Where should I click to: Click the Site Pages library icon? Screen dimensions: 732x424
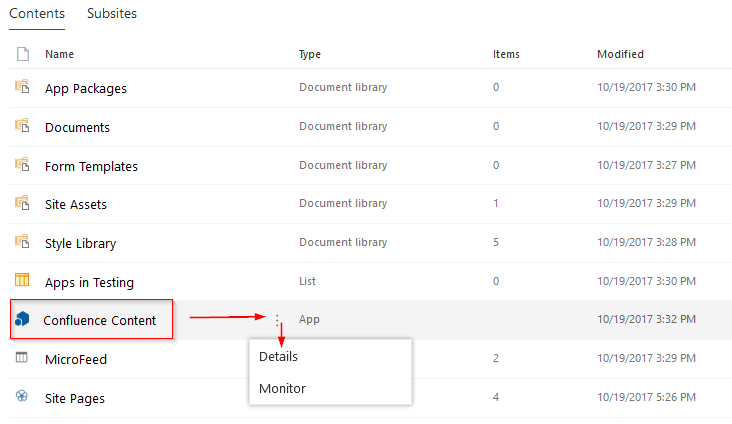pos(22,397)
